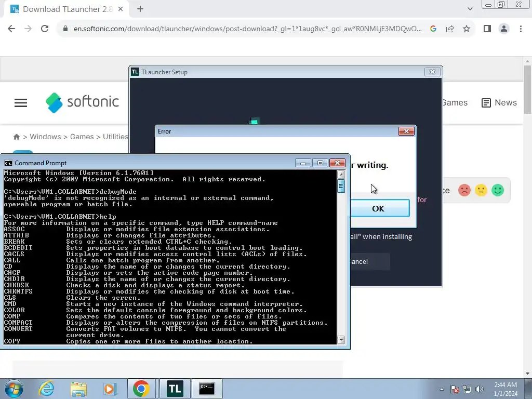Minimize the Command Prompt window
The width and height of the screenshot is (532, 399).
pyautogui.click(x=303, y=163)
